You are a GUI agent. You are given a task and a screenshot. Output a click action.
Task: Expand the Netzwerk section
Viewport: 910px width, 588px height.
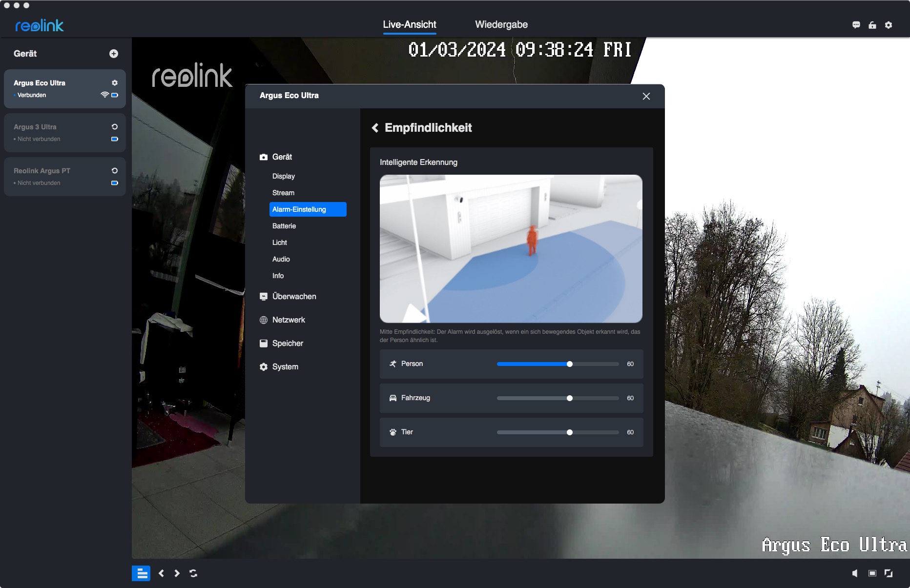pyautogui.click(x=289, y=320)
